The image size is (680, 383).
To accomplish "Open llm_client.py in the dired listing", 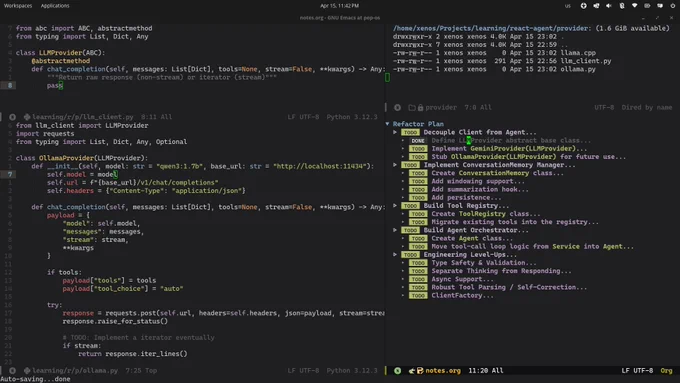I will 586,61.
